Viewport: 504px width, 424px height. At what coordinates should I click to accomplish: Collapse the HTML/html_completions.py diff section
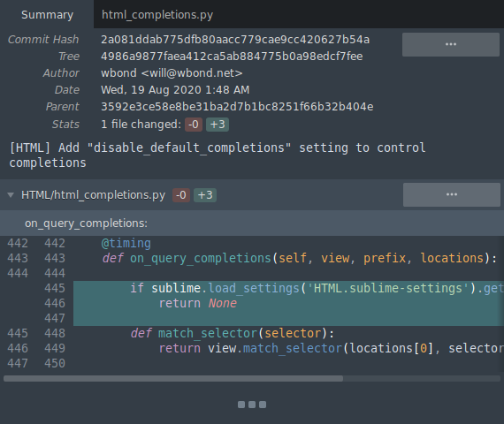pyautogui.click(x=11, y=195)
